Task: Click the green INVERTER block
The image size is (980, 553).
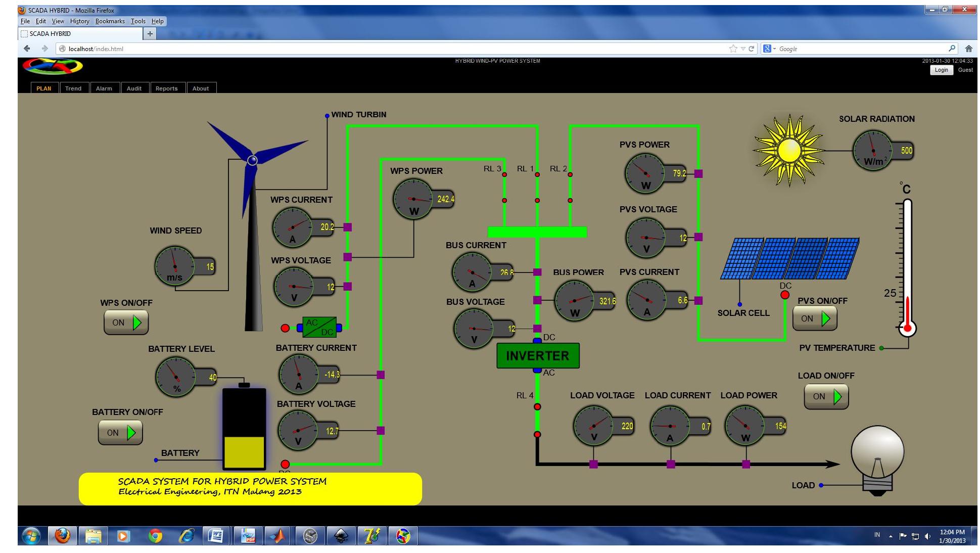Action: click(x=537, y=355)
